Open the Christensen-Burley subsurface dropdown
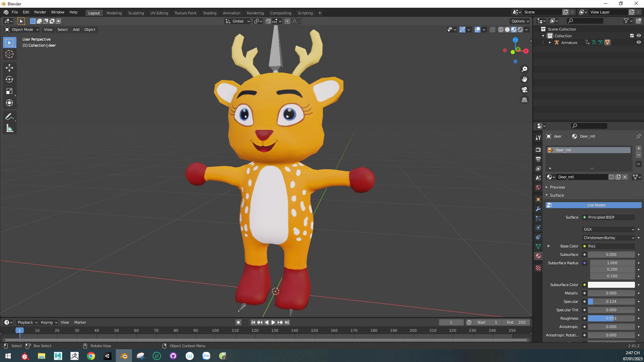 [x=608, y=238]
